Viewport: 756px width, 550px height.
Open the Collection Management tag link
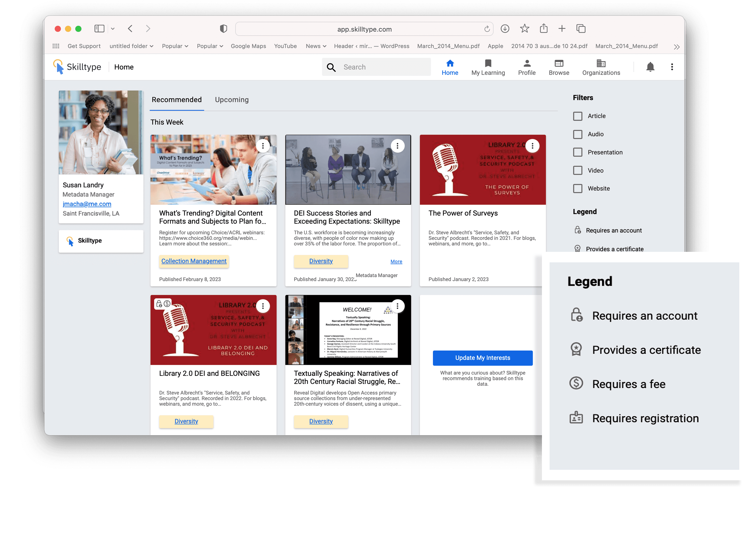click(194, 261)
